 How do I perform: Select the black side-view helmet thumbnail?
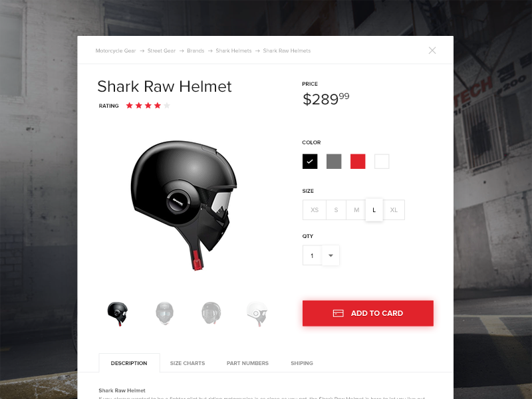click(x=118, y=313)
